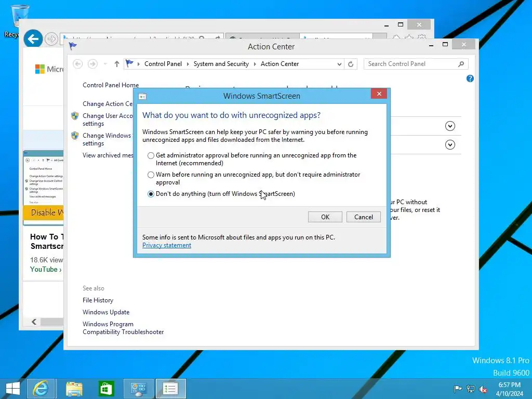
Task: Click shield icon beside Change Windows SmartScreen
Action: coord(75,136)
